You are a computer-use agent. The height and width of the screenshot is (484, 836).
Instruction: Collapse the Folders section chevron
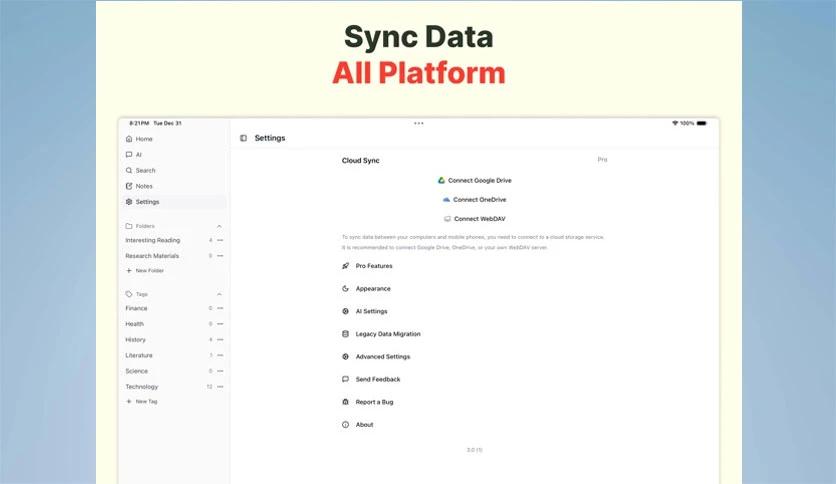(219, 226)
